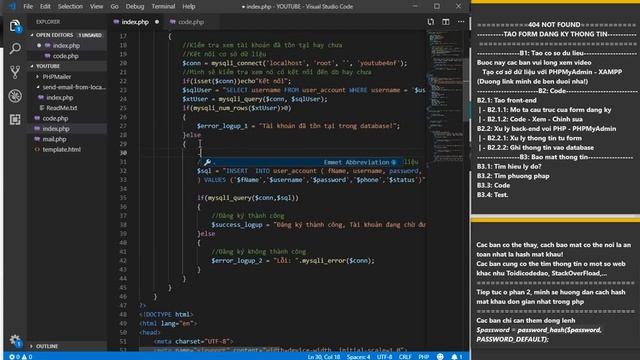Open the Search view in the activity bar
The image size is (640, 360).
pos(15,49)
